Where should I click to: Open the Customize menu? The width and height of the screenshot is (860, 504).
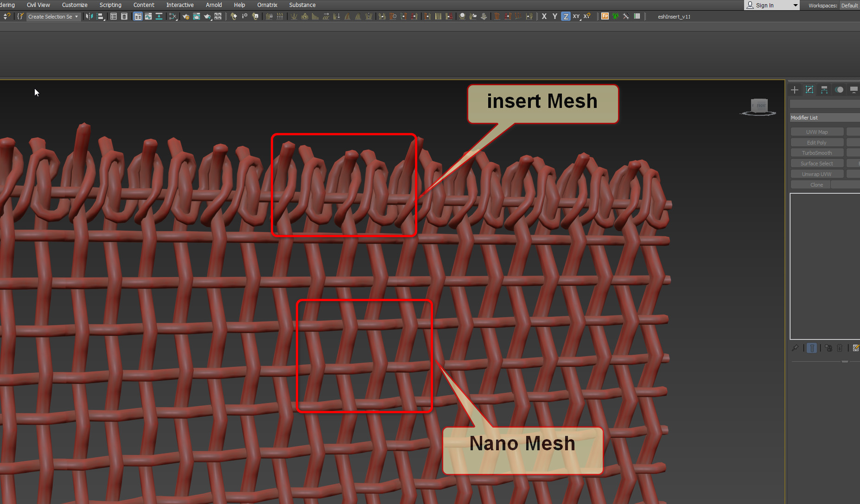[x=75, y=5]
